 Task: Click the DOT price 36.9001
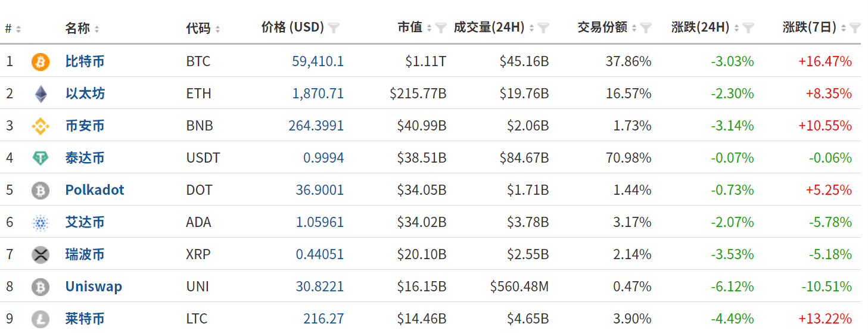320,190
